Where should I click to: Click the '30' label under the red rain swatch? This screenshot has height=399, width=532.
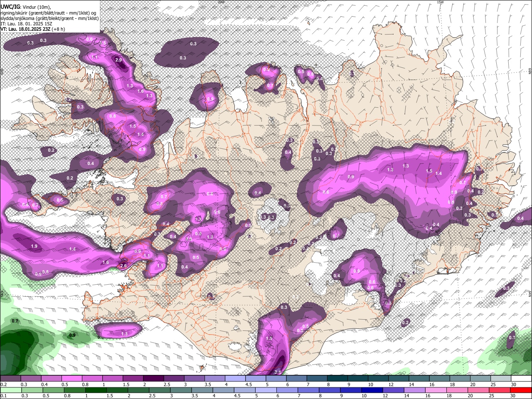tap(514, 396)
